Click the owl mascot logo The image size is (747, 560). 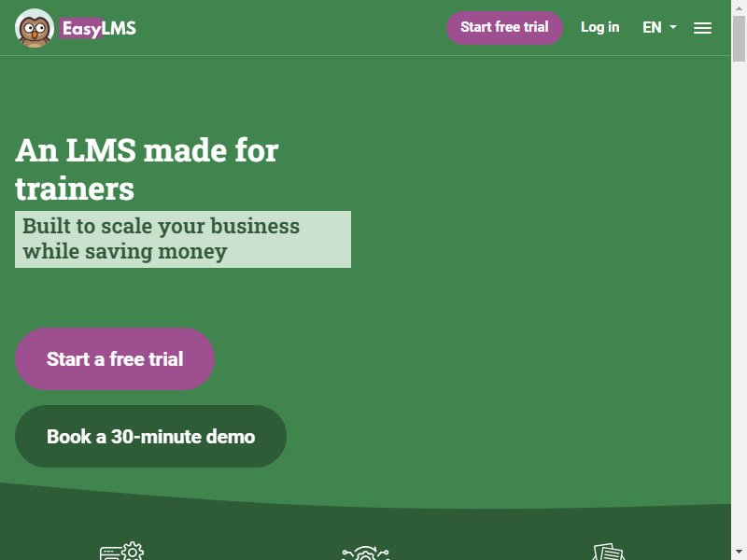pyautogui.click(x=35, y=28)
